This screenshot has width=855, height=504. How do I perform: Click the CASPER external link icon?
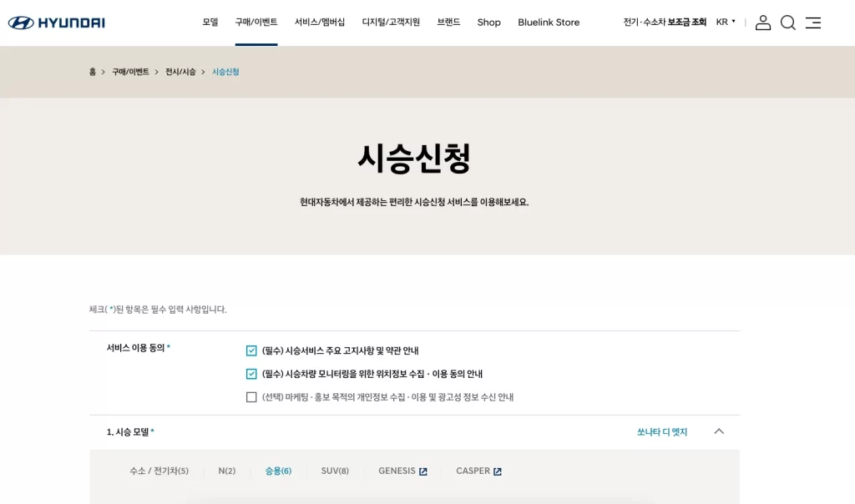(499, 470)
